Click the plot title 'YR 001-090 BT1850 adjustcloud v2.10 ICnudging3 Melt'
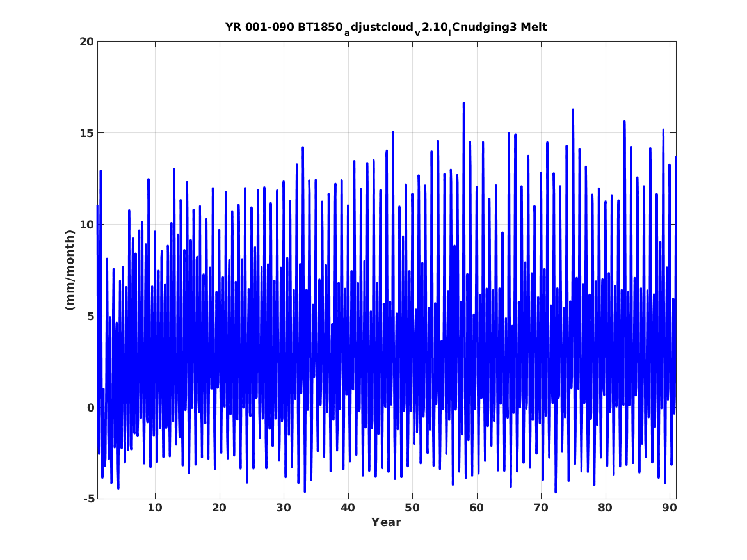The height and width of the screenshot is (560, 747). [x=386, y=28]
